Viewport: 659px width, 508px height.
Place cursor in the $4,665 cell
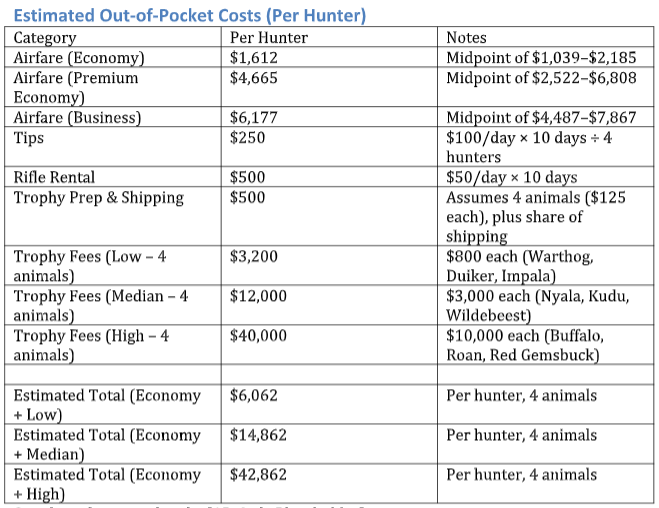click(x=253, y=77)
